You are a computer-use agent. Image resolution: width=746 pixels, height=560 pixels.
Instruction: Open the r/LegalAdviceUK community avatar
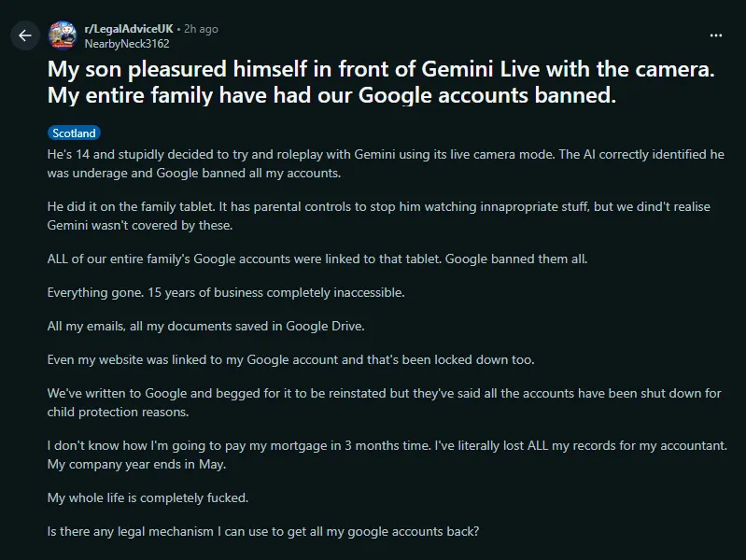click(63, 35)
